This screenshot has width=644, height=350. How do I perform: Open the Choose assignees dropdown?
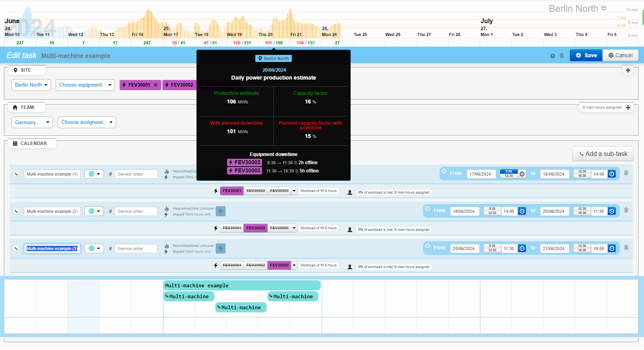(x=87, y=122)
